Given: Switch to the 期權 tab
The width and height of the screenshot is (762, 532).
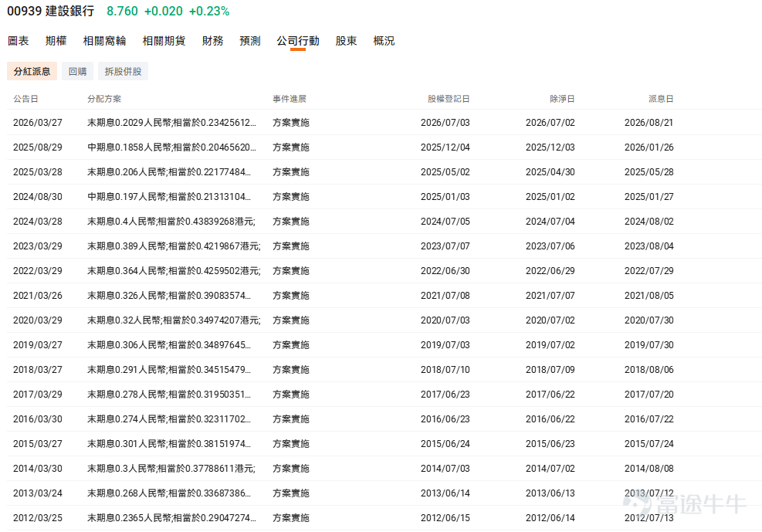Looking at the screenshot, I should [56, 41].
